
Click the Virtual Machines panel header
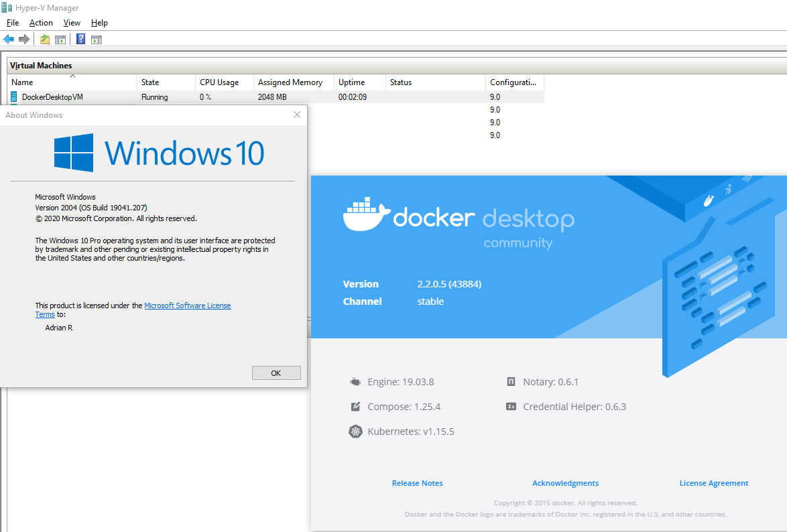(41, 65)
